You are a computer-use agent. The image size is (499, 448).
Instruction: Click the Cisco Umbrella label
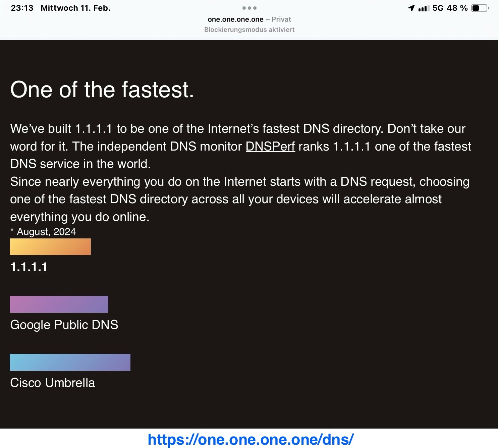(53, 383)
